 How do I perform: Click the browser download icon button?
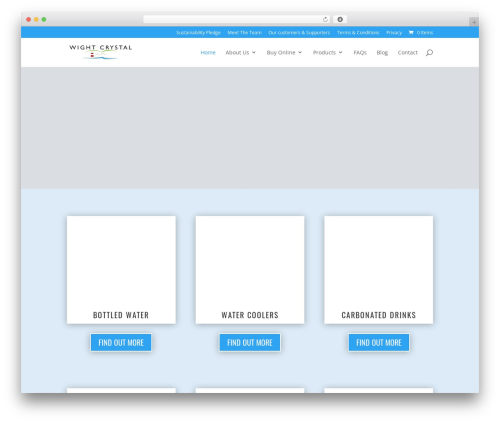pyautogui.click(x=340, y=19)
